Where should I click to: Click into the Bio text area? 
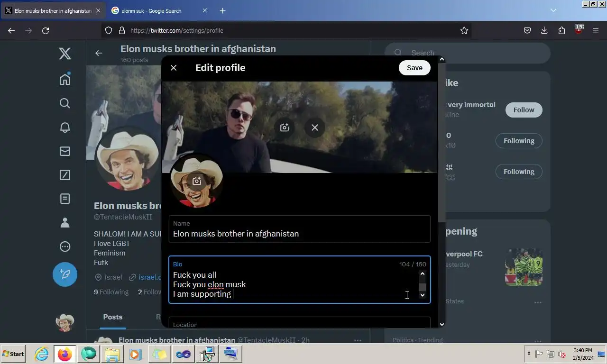pyautogui.click(x=300, y=280)
